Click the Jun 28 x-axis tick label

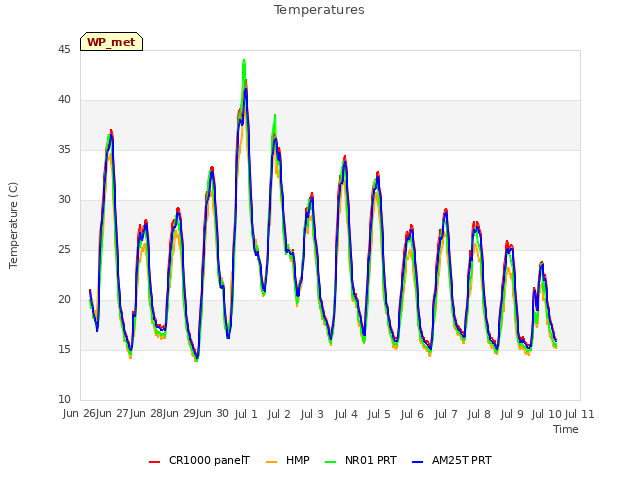(x=146, y=414)
